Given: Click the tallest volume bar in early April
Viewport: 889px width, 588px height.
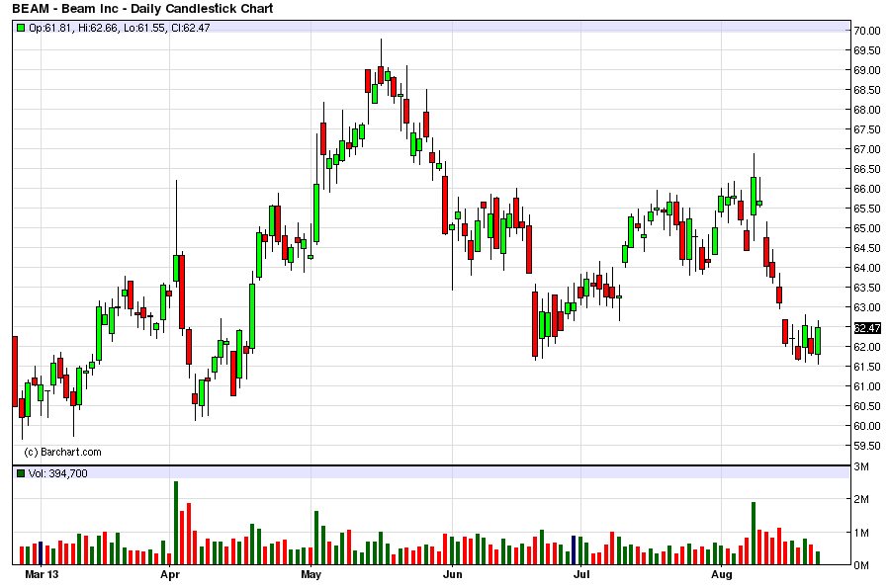Looking at the screenshot, I should coord(176,523).
